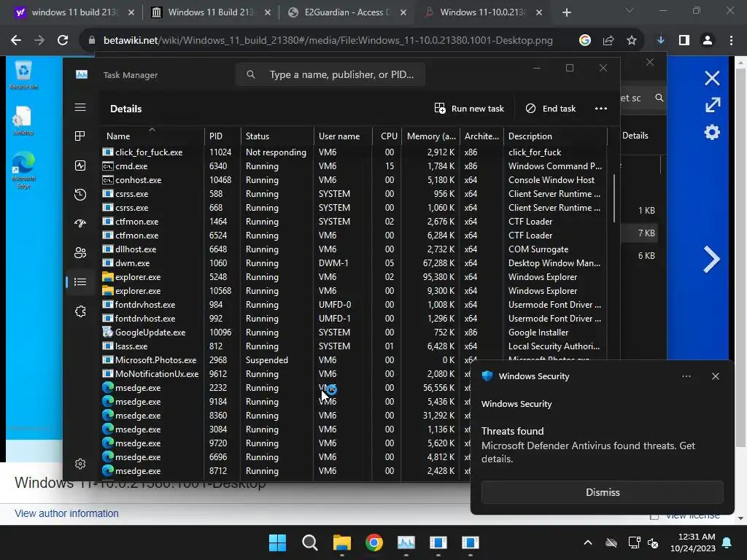Open a new Chrome tab

point(566,12)
